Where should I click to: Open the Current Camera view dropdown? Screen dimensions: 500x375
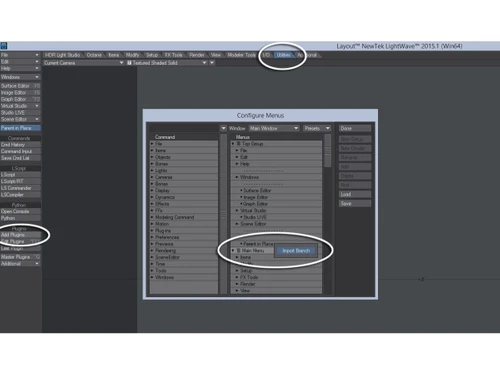click(83, 63)
